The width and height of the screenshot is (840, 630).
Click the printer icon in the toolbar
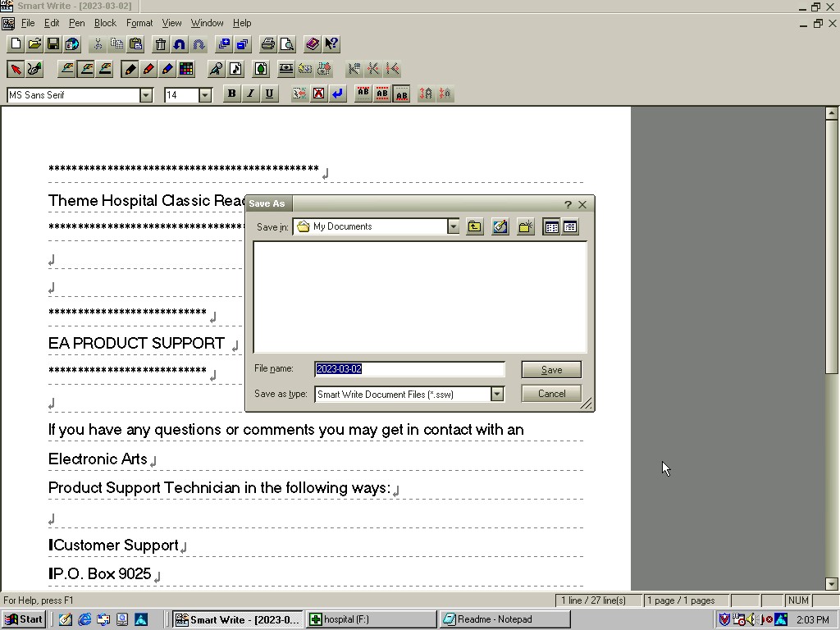pos(267,44)
